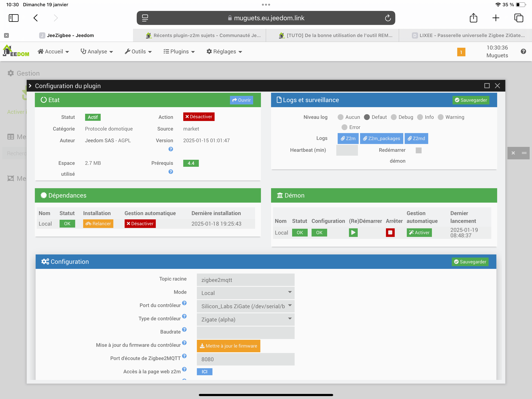This screenshot has height=399, width=532.
Task: Click the red stop demon icon
Action: pyautogui.click(x=390, y=232)
